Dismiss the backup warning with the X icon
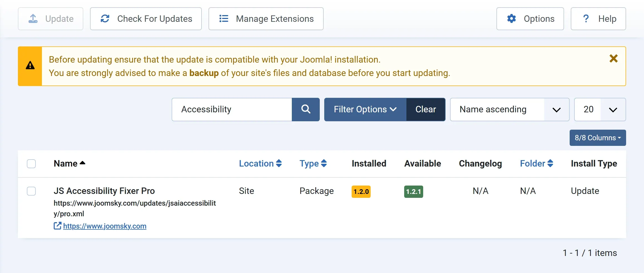 (614, 58)
